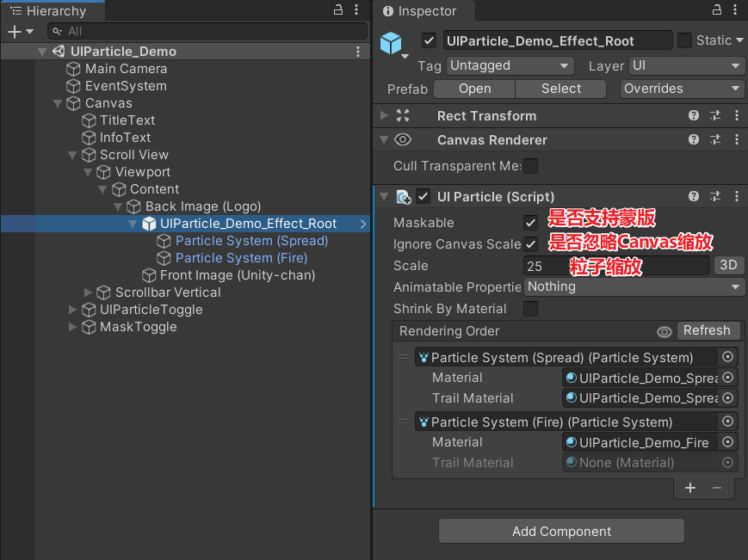
Task: Click the Hierarchy search field
Action: 207,32
